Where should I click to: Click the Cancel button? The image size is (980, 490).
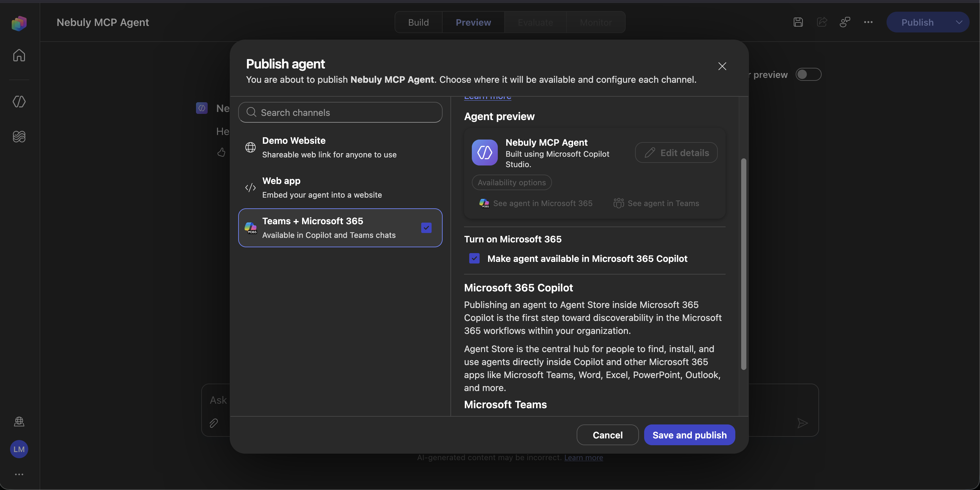click(x=607, y=435)
